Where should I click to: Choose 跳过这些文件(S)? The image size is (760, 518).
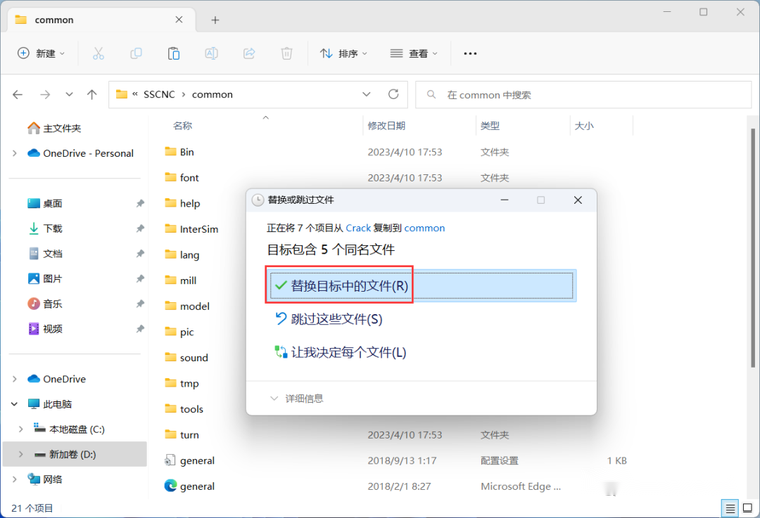coord(329,319)
